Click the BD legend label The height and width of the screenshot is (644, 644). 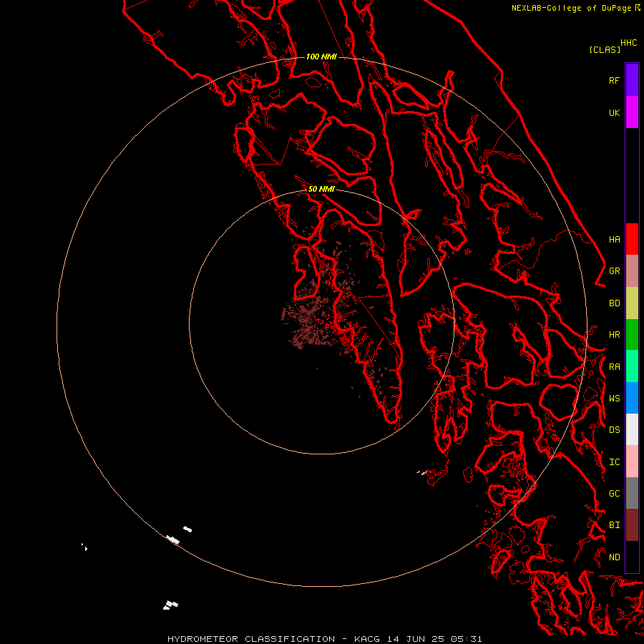[614, 303]
